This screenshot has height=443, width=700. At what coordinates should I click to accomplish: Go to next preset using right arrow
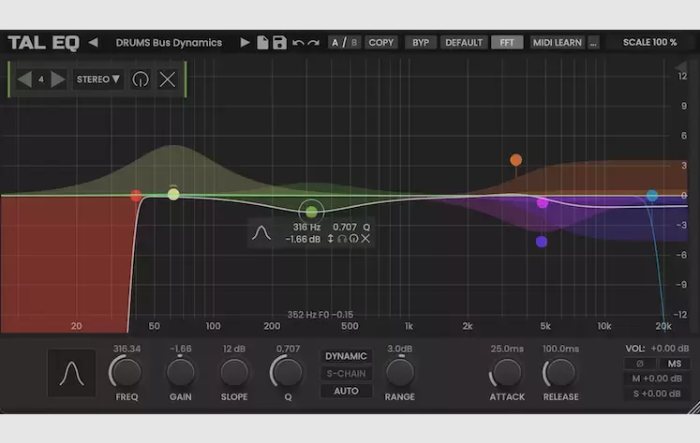click(x=244, y=42)
